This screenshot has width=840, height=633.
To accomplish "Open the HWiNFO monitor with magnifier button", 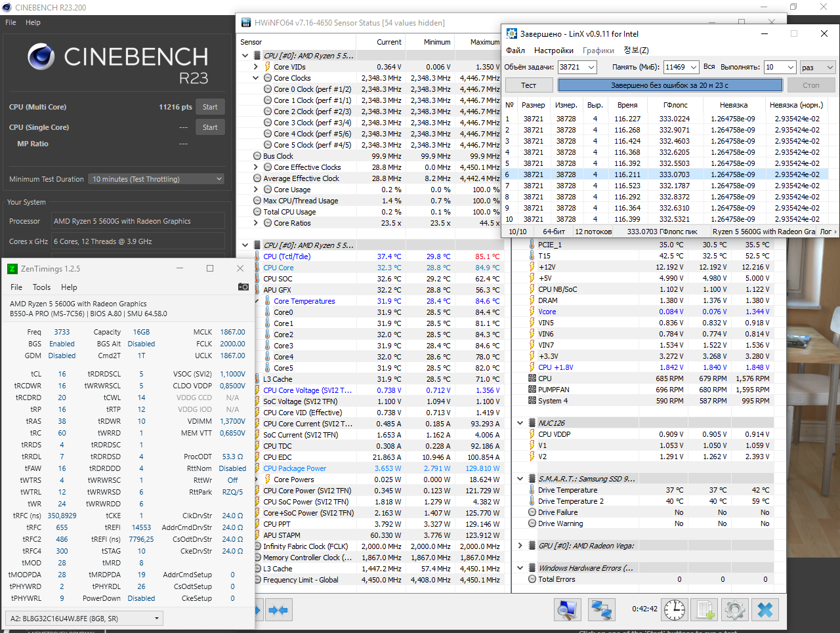I will [566, 609].
